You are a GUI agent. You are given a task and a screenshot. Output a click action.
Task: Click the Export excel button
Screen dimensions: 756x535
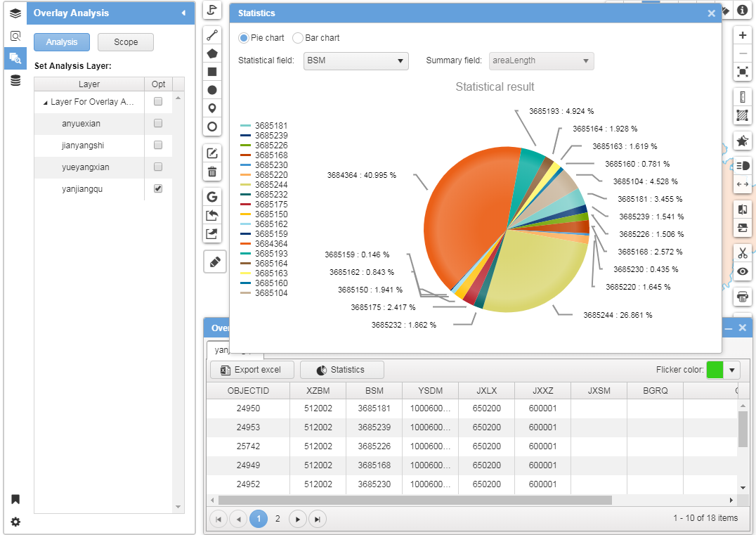pos(252,370)
